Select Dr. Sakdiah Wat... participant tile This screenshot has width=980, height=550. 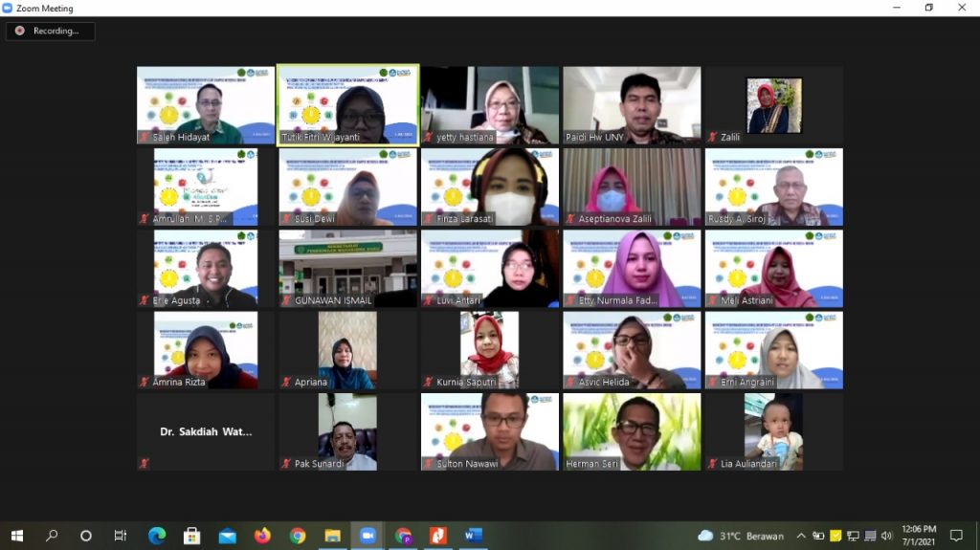(206, 432)
